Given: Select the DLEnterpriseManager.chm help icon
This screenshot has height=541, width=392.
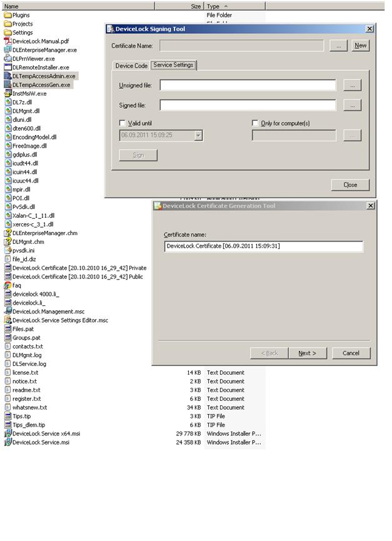Looking at the screenshot, I should tap(8, 233).
